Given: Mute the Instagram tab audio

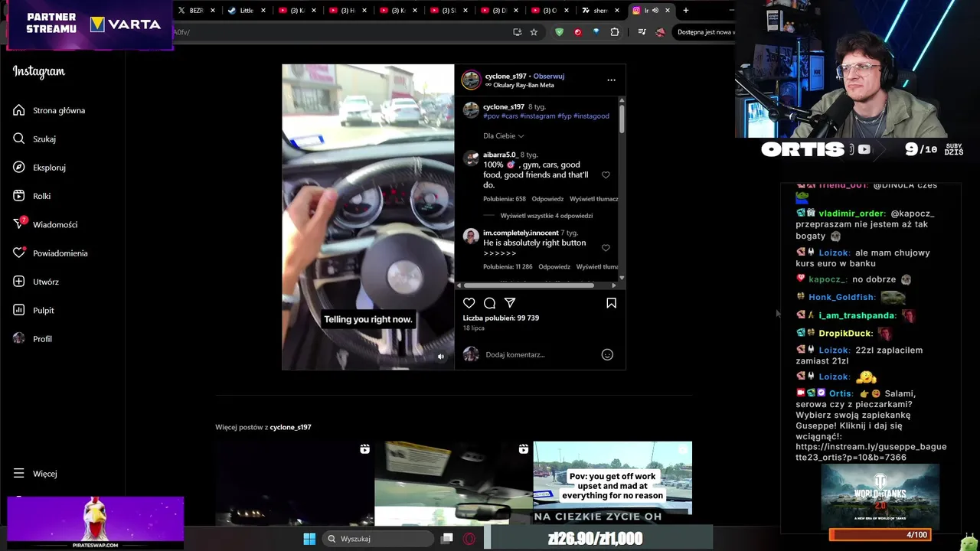Looking at the screenshot, I should click(x=655, y=11).
